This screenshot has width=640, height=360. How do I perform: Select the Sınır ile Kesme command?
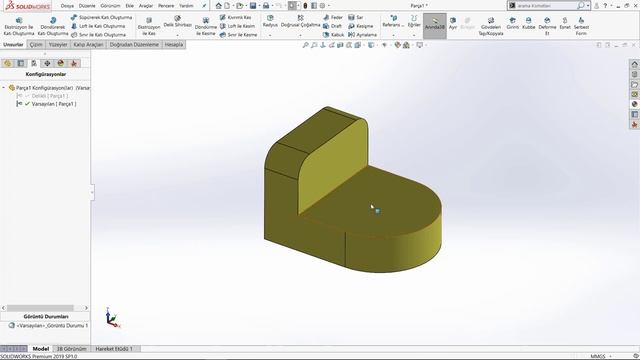tap(238, 35)
